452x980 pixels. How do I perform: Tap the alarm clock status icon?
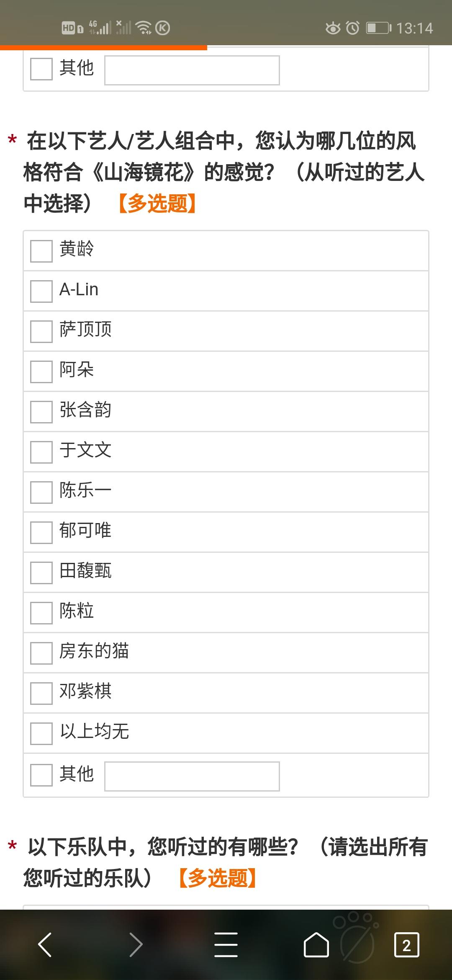(x=353, y=28)
